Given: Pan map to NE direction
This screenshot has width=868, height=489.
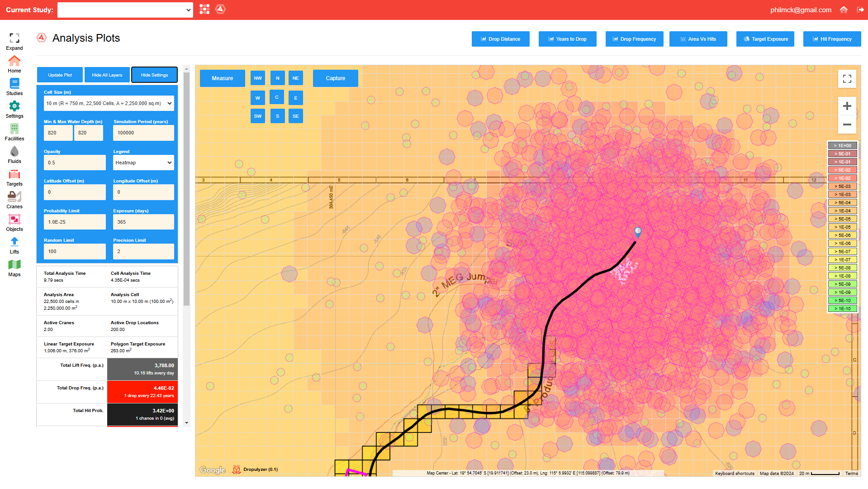Looking at the screenshot, I should point(295,78).
